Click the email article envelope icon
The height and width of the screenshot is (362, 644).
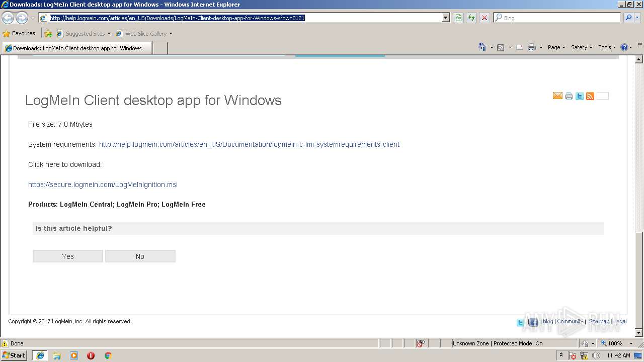tap(557, 96)
